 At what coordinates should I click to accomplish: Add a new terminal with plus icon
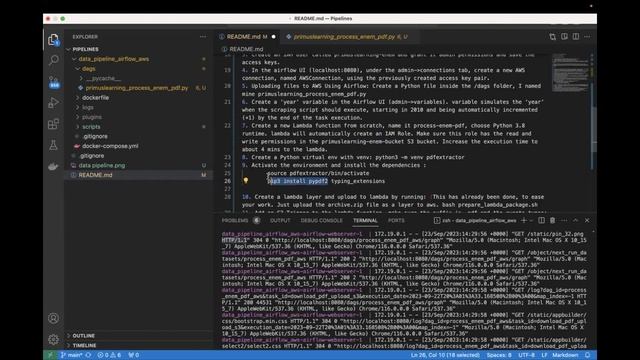[524, 220]
